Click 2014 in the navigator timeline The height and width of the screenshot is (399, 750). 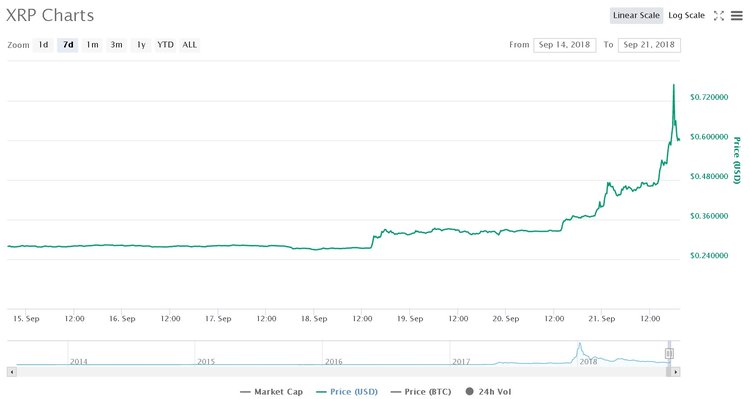coord(79,362)
